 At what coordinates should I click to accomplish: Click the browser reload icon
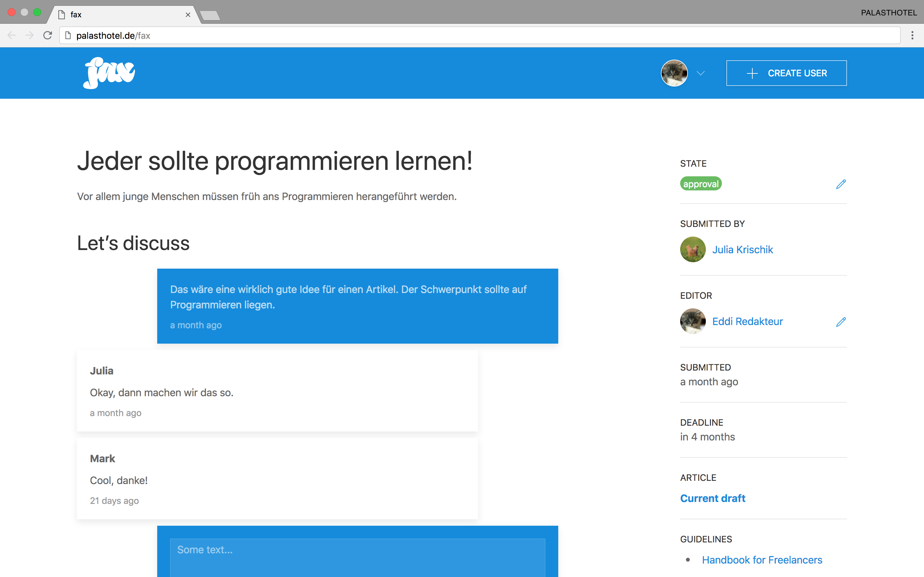click(48, 36)
